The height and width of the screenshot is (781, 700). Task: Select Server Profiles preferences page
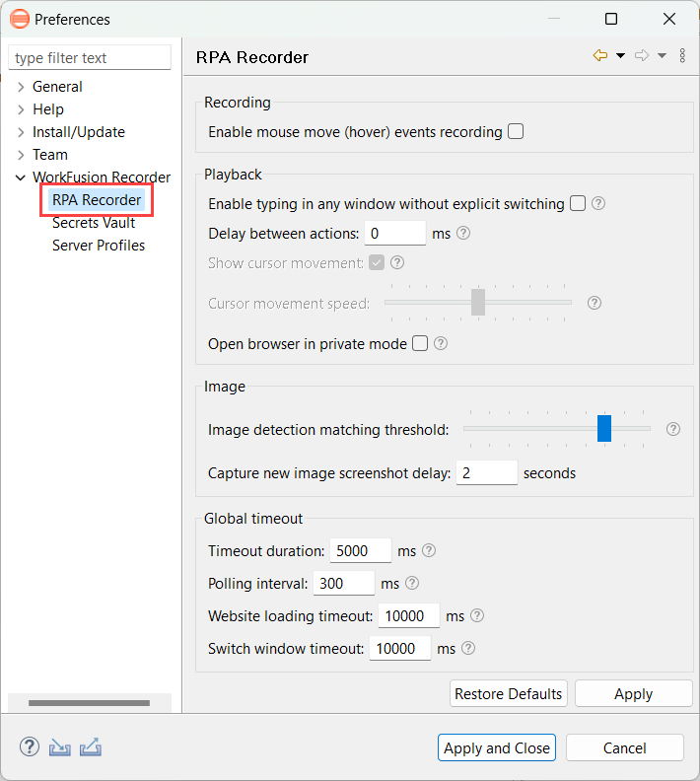pos(99,246)
